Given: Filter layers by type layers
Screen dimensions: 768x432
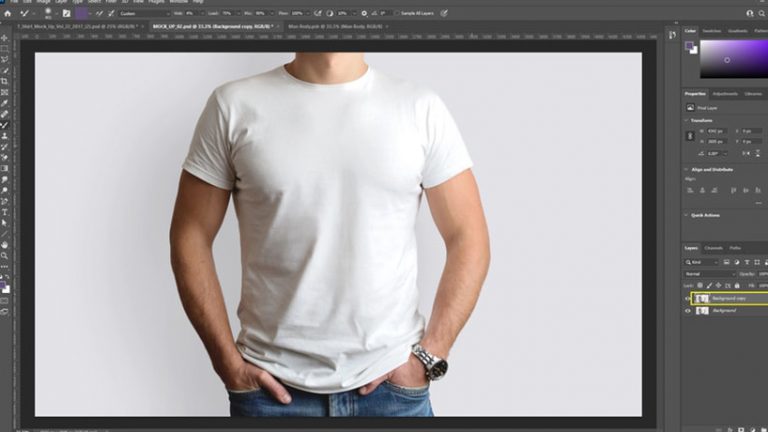Looking at the screenshot, I should coord(747,263).
